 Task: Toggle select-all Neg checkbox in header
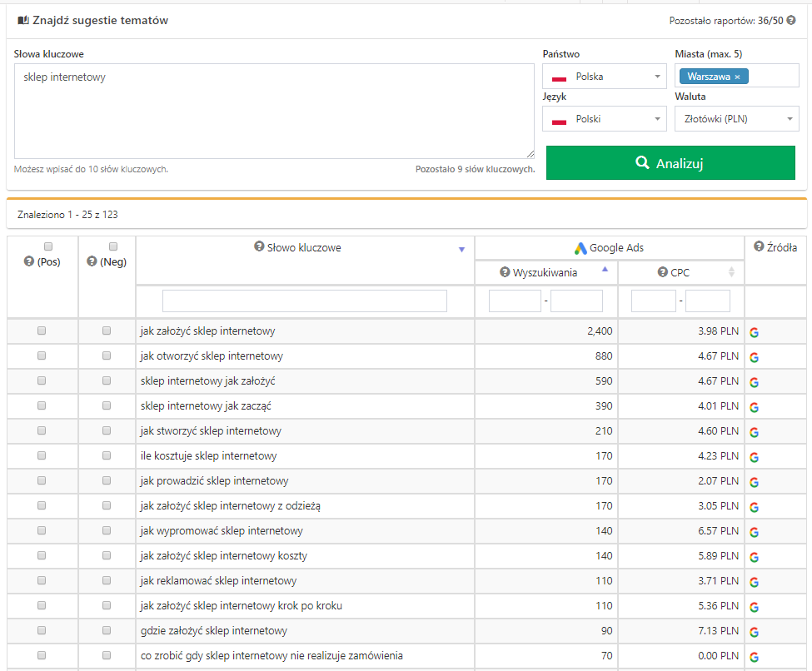tap(113, 246)
